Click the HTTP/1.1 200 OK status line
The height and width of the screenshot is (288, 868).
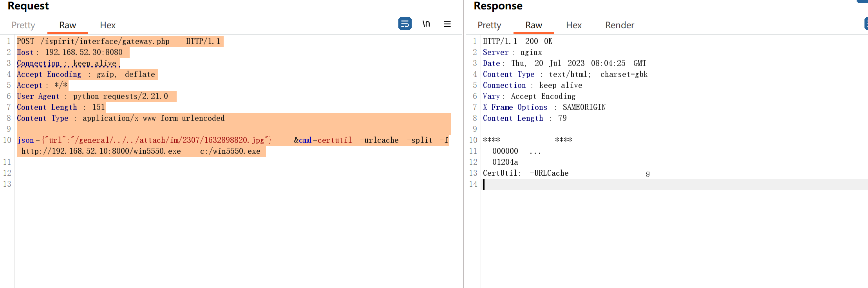tap(517, 41)
